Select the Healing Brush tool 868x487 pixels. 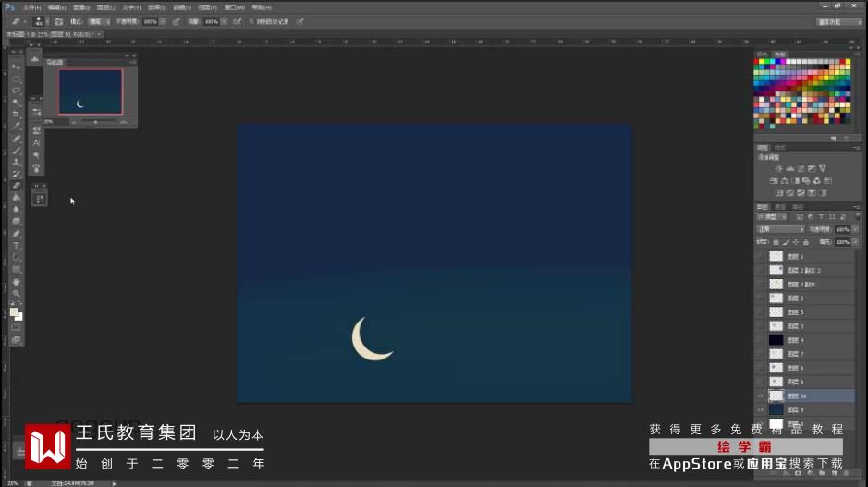coord(17,139)
